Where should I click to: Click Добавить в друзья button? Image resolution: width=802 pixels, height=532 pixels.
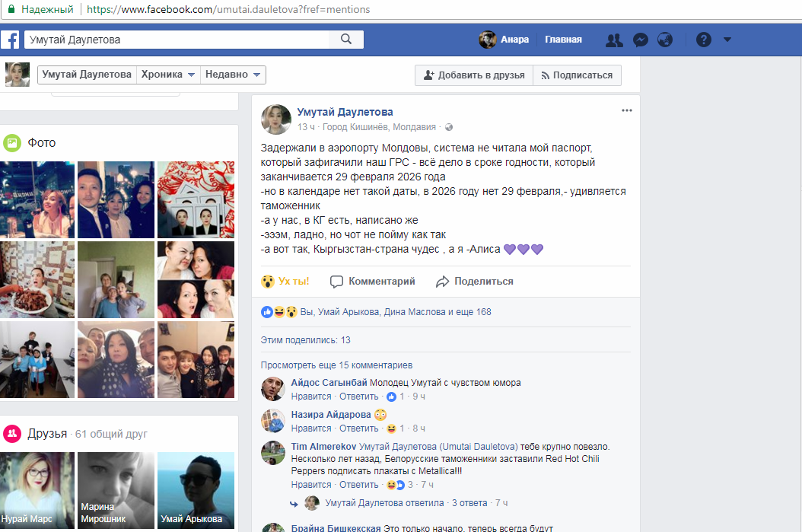click(473, 75)
